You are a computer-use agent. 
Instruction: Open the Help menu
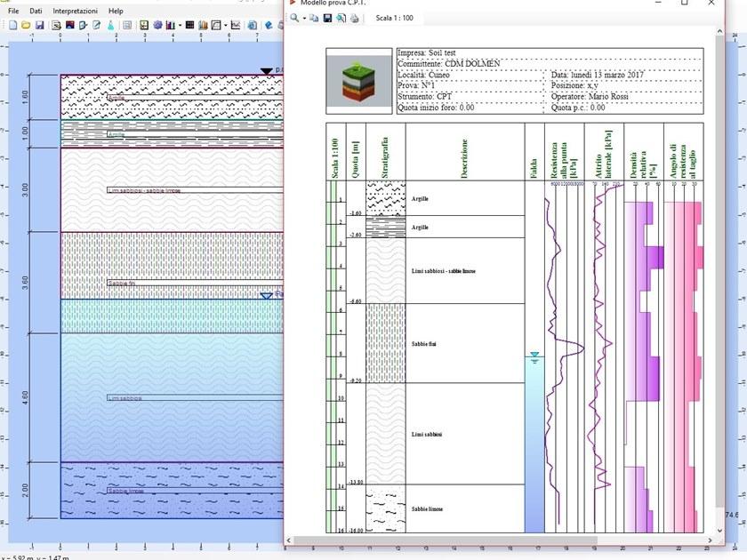[x=116, y=11]
